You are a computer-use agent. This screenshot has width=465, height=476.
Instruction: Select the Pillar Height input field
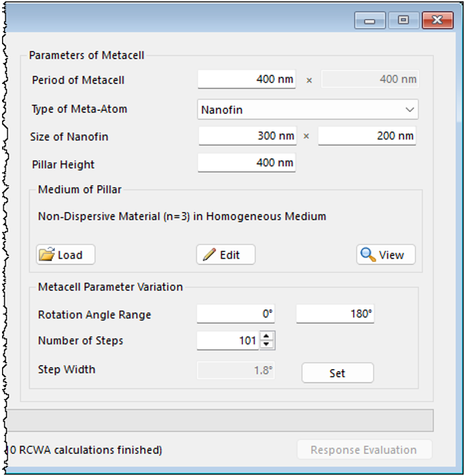[246, 163]
